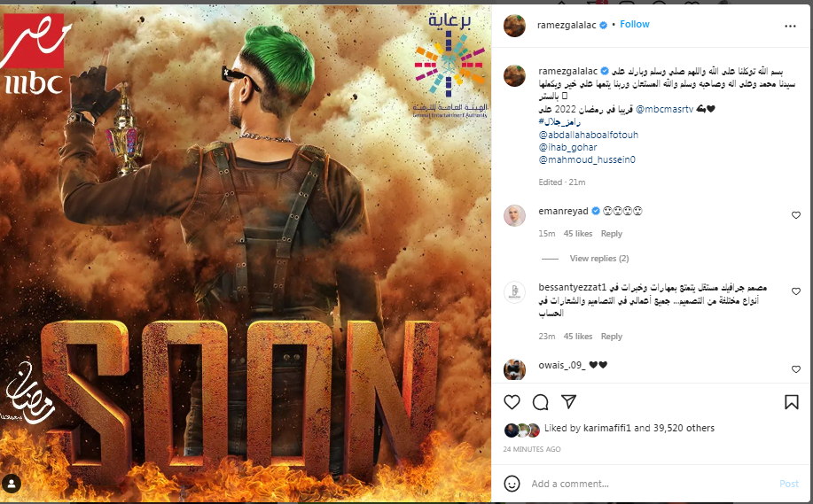Like bessantyezzat1's comment heart

point(796,291)
